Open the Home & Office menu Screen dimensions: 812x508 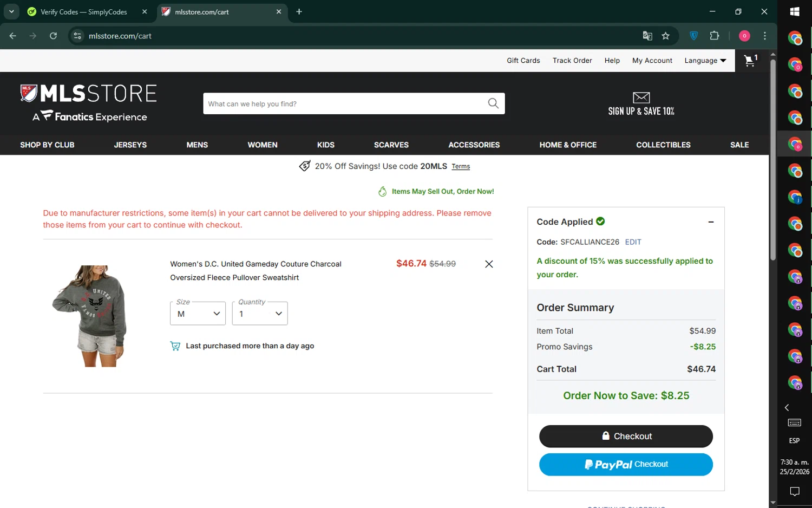[568, 145]
